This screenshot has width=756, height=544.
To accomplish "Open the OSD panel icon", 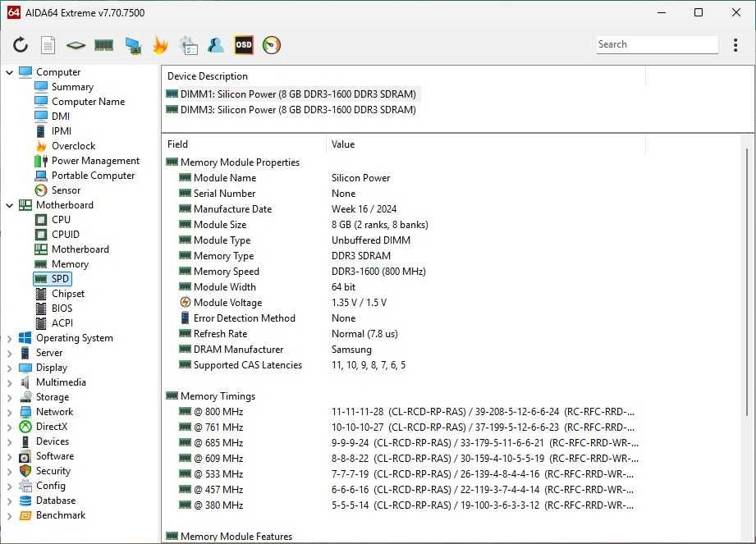I will (x=244, y=45).
